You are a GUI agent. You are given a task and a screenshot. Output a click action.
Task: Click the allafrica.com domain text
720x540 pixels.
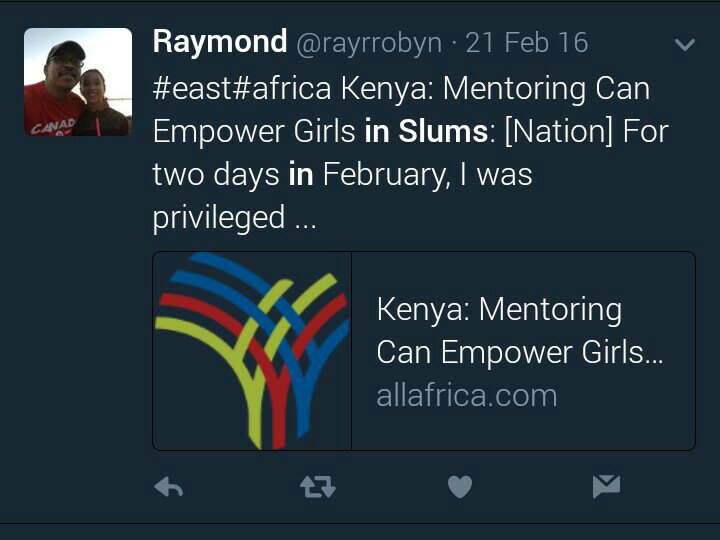(x=466, y=395)
